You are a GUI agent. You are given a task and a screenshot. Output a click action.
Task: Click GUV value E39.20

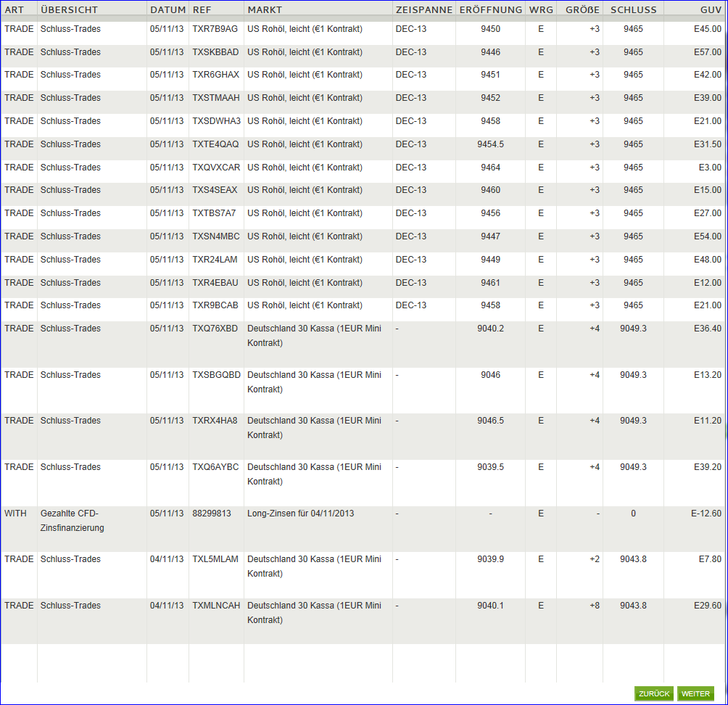(x=708, y=467)
